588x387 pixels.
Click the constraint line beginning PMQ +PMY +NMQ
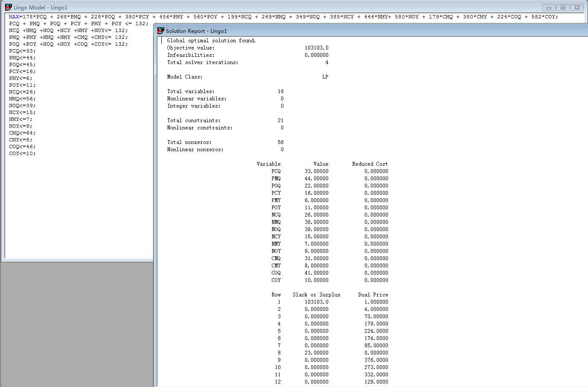(68, 37)
